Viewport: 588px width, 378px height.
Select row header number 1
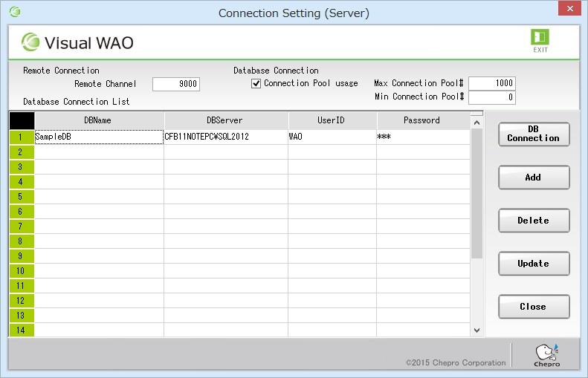[22, 137]
